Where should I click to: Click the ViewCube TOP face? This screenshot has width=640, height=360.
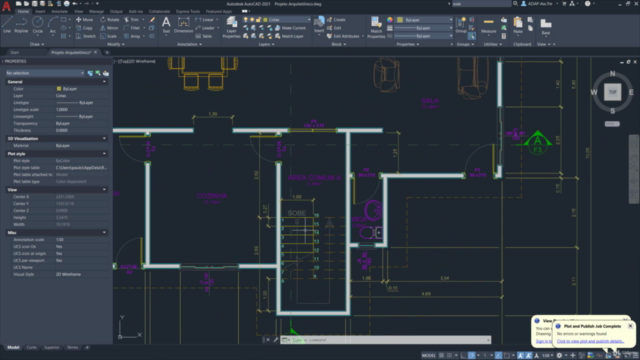pos(612,92)
